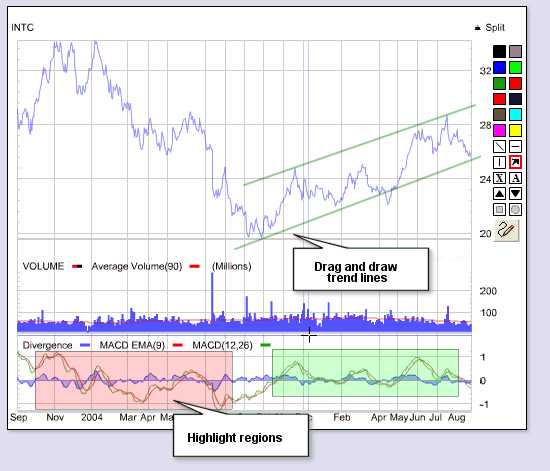Click the 100 volume axis label
This screenshot has height=471, width=550.
tap(488, 313)
